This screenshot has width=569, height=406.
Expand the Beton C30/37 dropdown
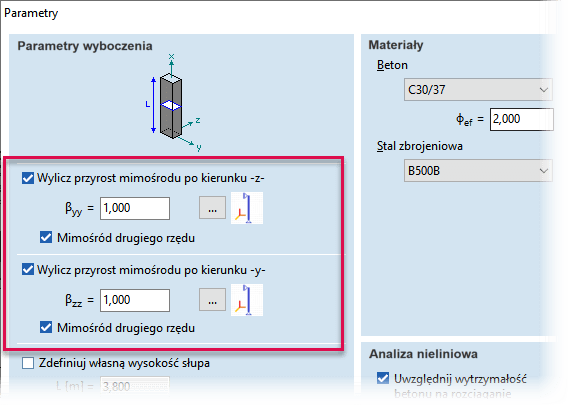pyautogui.click(x=478, y=90)
